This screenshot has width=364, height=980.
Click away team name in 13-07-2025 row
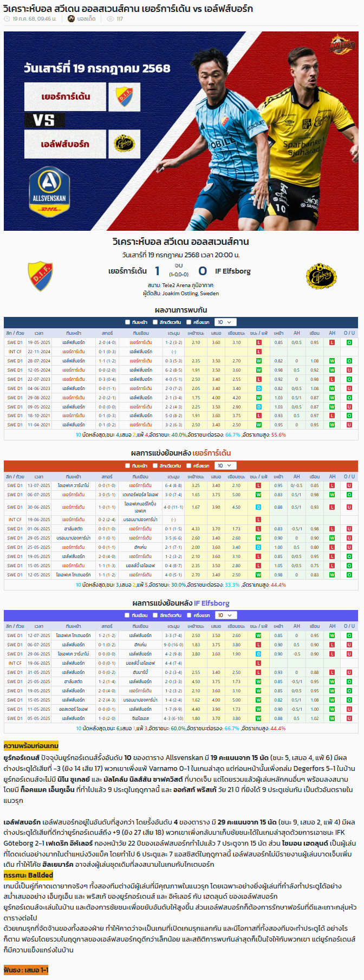140,485
